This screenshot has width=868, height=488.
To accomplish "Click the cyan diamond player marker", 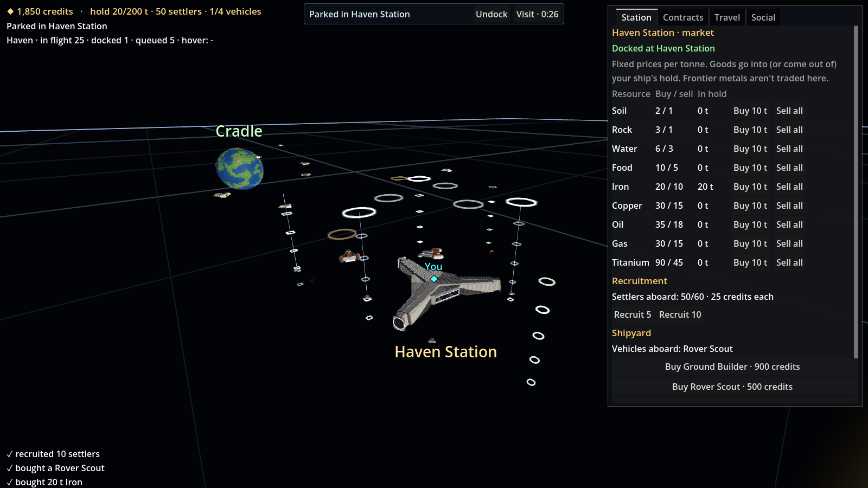I will click(434, 279).
